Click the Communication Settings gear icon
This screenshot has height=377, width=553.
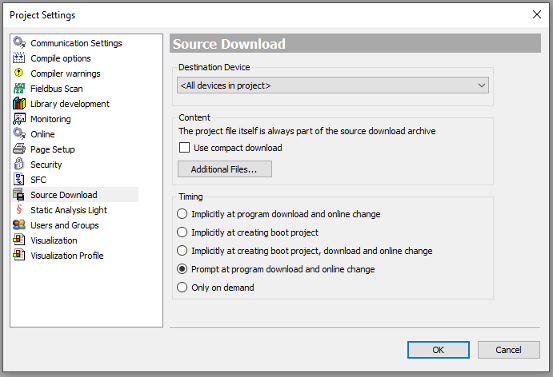(19, 42)
